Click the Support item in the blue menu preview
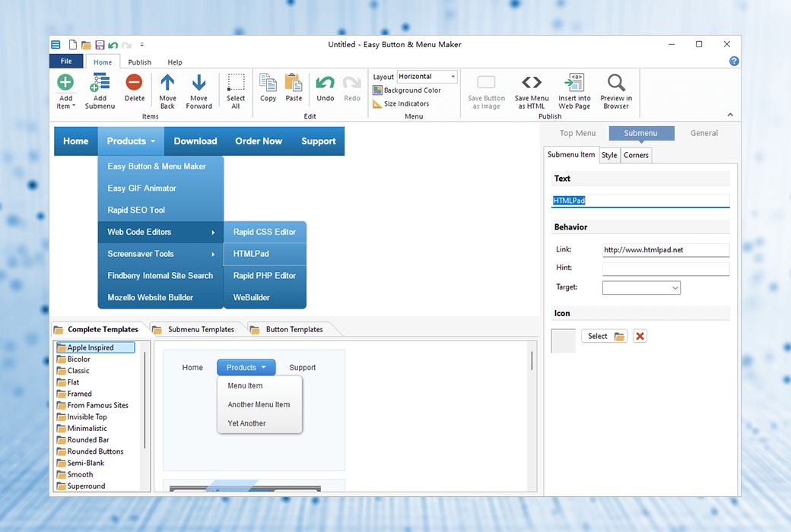Image resolution: width=791 pixels, height=532 pixels. [319, 141]
